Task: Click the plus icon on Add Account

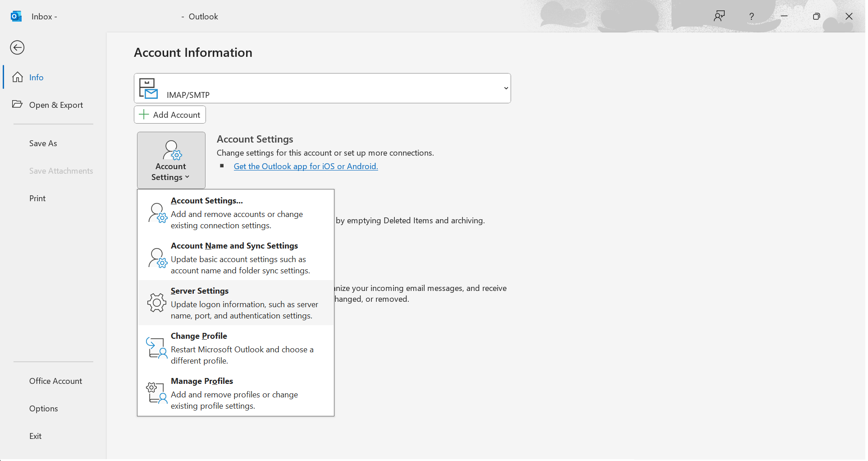Action: [144, 115]
